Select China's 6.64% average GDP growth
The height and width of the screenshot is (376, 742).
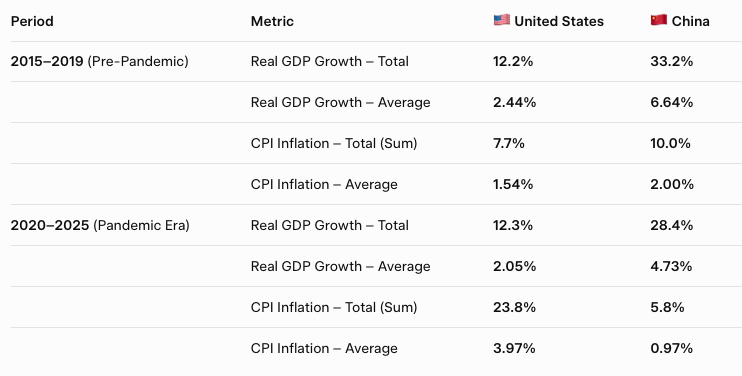point(671,103)
